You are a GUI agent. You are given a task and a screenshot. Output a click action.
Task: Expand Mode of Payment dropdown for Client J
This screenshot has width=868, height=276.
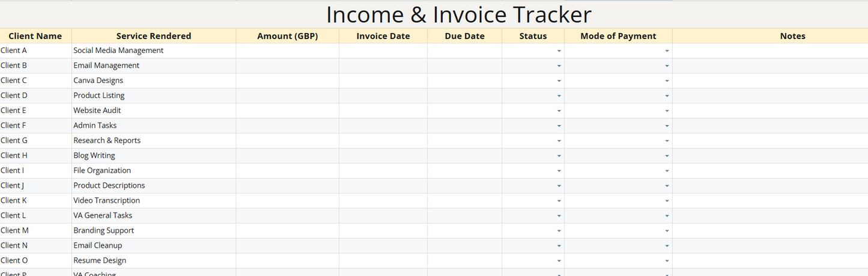click(x=667, y=186)
